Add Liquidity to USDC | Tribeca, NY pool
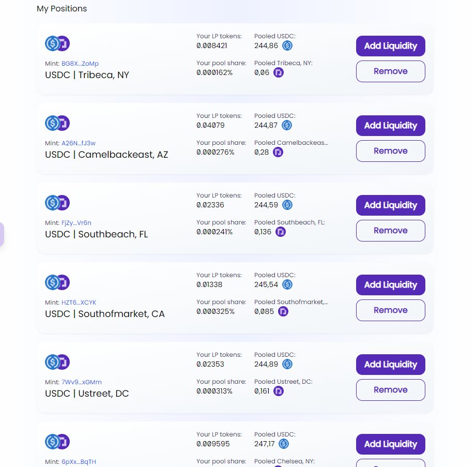The image size is (476, 467). point(390,46)
